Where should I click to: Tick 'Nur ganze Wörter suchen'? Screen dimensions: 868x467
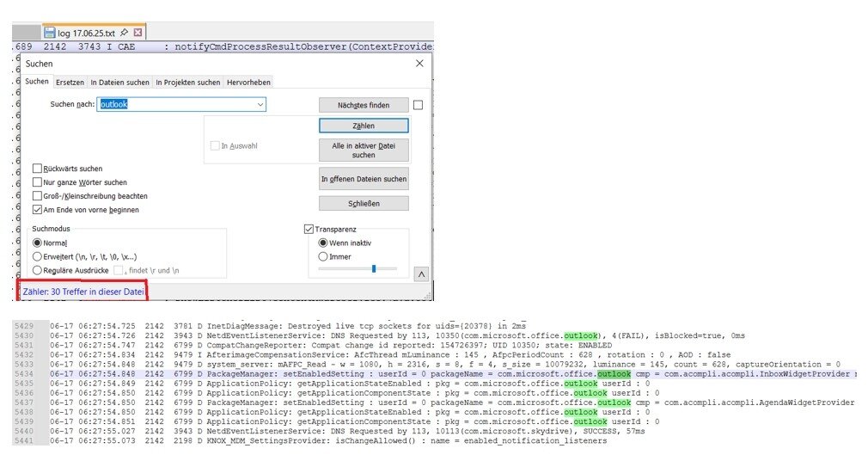pyautogui.click(x=38, y=182)
